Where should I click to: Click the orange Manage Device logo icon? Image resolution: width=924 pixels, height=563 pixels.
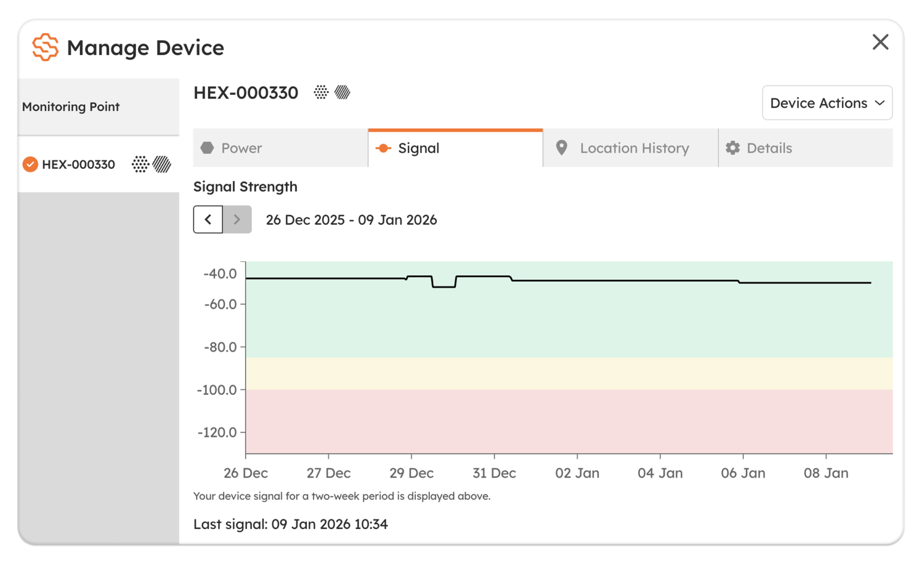click(x=45, y=47)
